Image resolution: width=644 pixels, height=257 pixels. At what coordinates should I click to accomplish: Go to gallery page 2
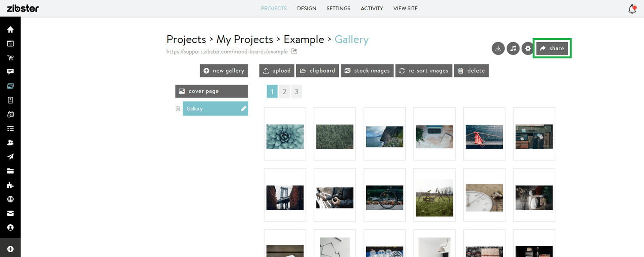284,92
